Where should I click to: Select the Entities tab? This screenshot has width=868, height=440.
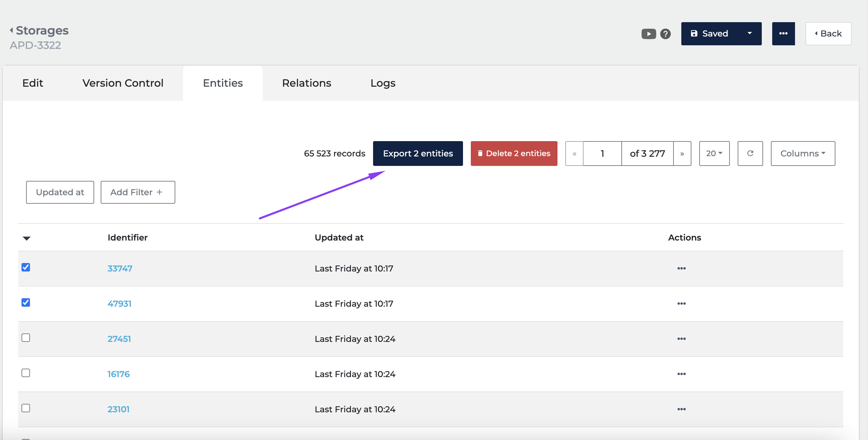(x=223, y=83)
